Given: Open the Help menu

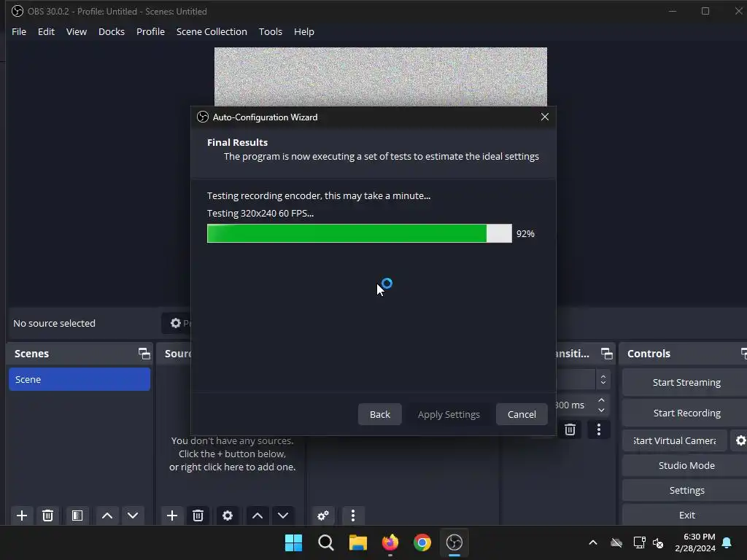Looking at the screenshot, I should 304,32.
